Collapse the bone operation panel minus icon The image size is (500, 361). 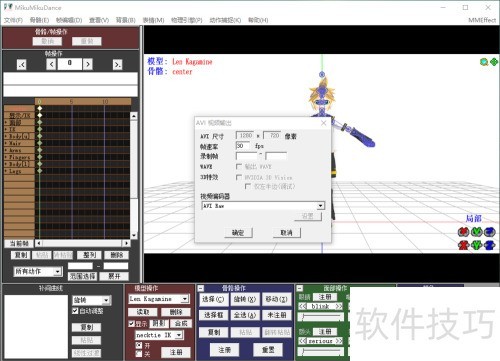tap(201, 288)
